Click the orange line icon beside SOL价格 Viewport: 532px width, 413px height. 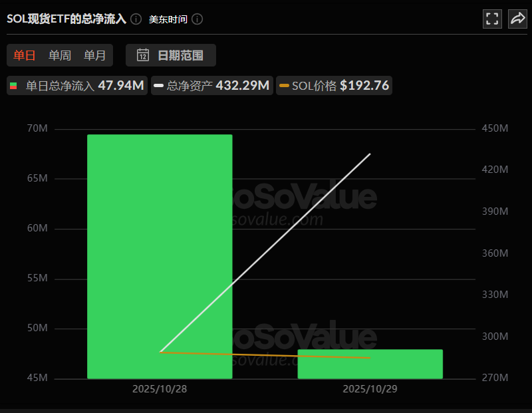(284, 86)
